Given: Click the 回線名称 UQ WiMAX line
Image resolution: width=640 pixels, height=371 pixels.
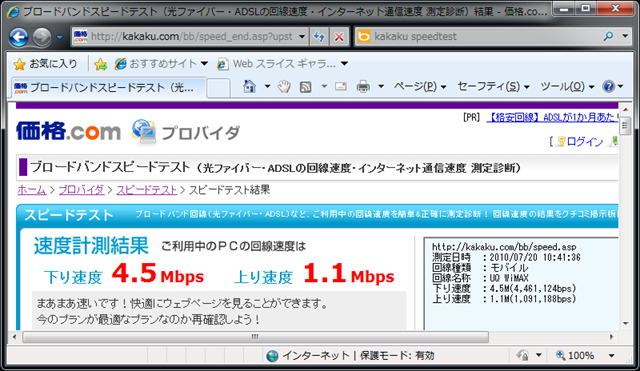Looking at the screenshot, I should pyautogui.click(x=480, y=278).
